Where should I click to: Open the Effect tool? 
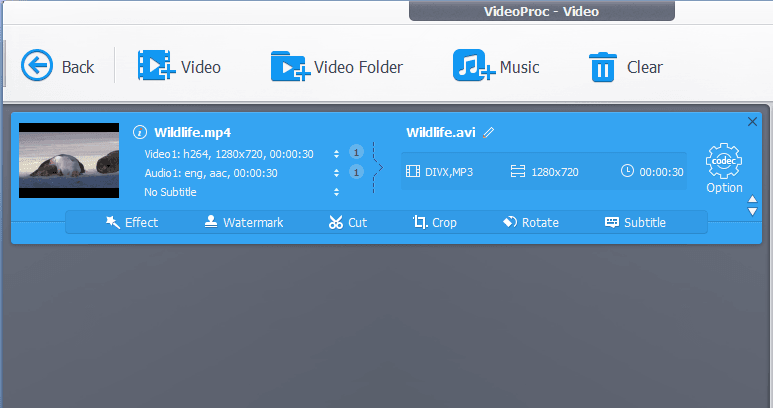tap(132, 222)
